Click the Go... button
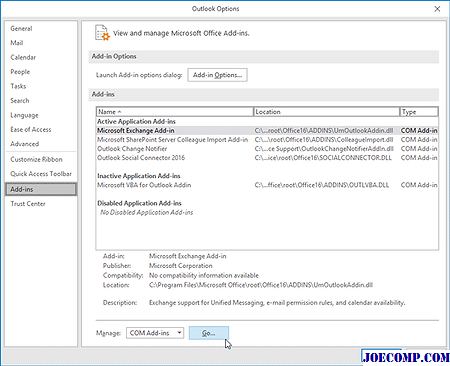The image size is (450, 366). pos(209,333)
